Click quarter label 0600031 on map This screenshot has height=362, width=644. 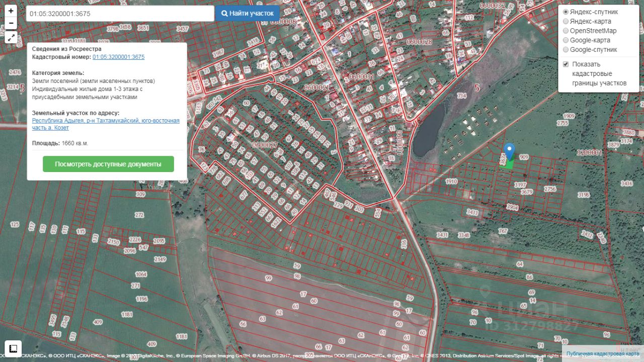click(361, 76)
